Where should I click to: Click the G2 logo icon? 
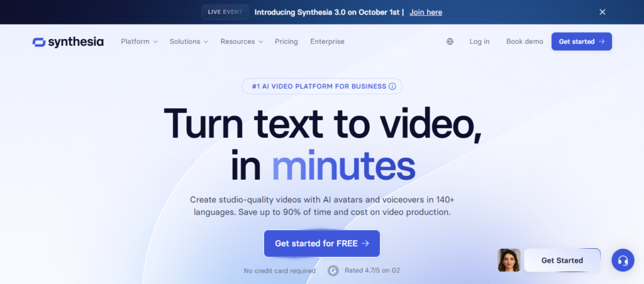tap(333, 271)
